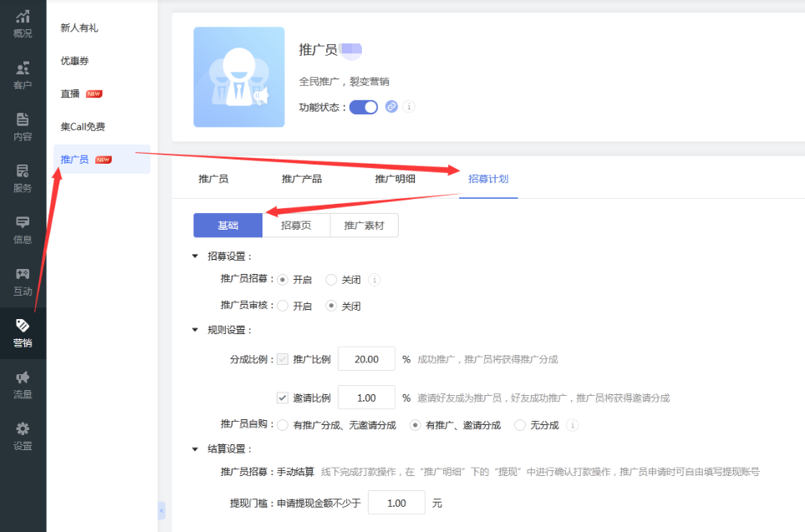Select 开启 for 推广员审核
This screenshot has height=532, width=805.
tap(283, 307)
